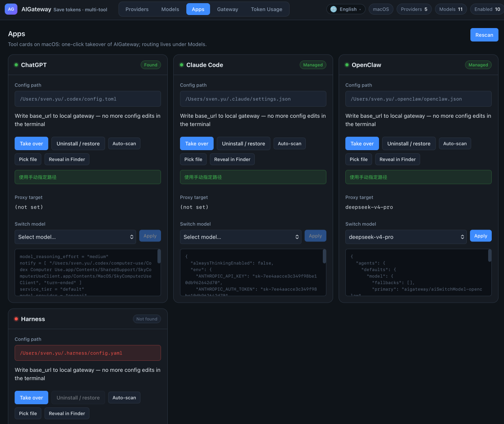Click Pick file on Harness card
Screen dimensions: 504x424
click(x=28, y=413)
